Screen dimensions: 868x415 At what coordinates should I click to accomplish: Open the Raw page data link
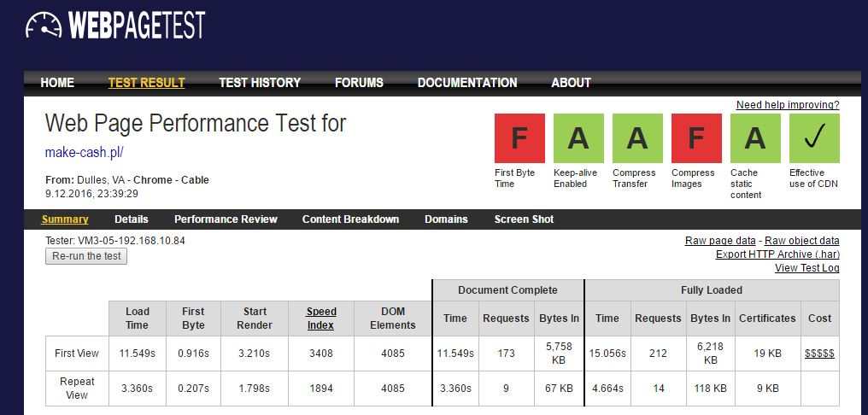tap(720, 241)
